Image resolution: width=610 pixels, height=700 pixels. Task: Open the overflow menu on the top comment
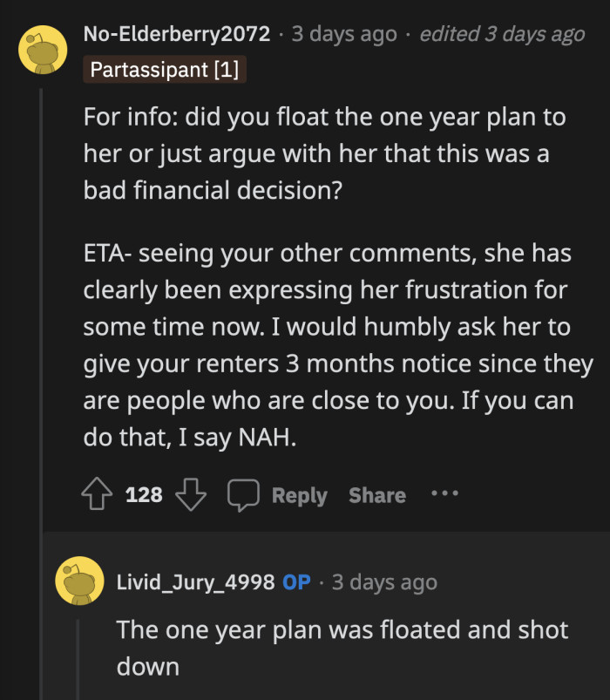coord(444,494)
